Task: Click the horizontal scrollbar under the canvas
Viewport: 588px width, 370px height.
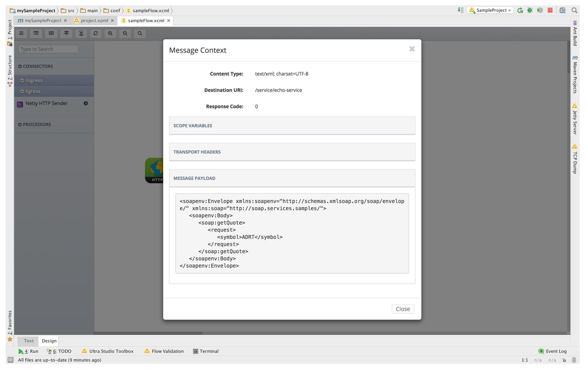Action: pyautogui.click(x=148, y=333)
